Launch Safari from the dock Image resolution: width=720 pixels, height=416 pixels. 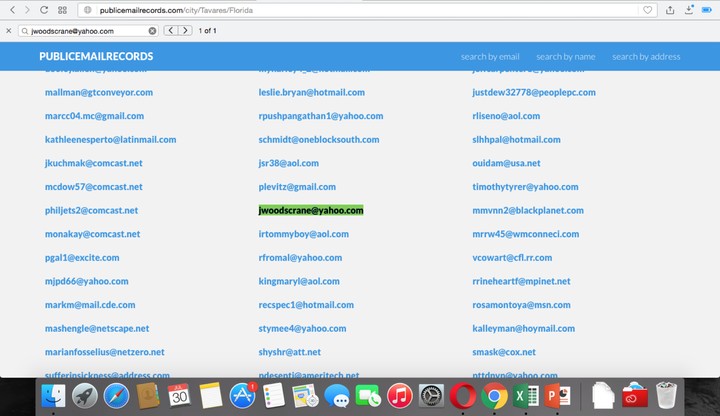tap(116, 395)
